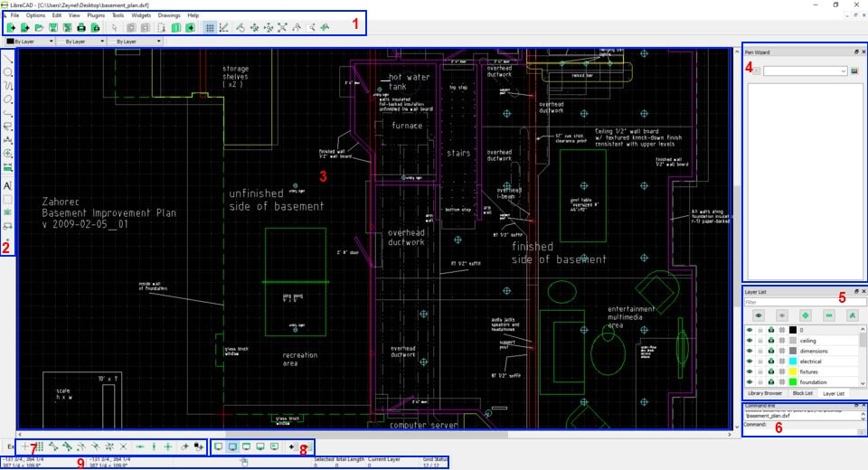Switch to the Block List tab
The image size is (868, 470).
click(802, 393)
